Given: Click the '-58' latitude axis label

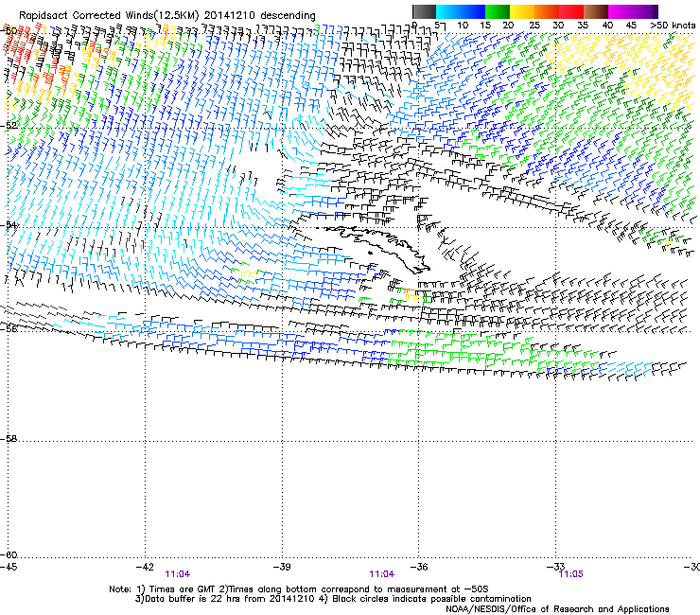Looking at the screenshot, I should [x=9, y=439].
